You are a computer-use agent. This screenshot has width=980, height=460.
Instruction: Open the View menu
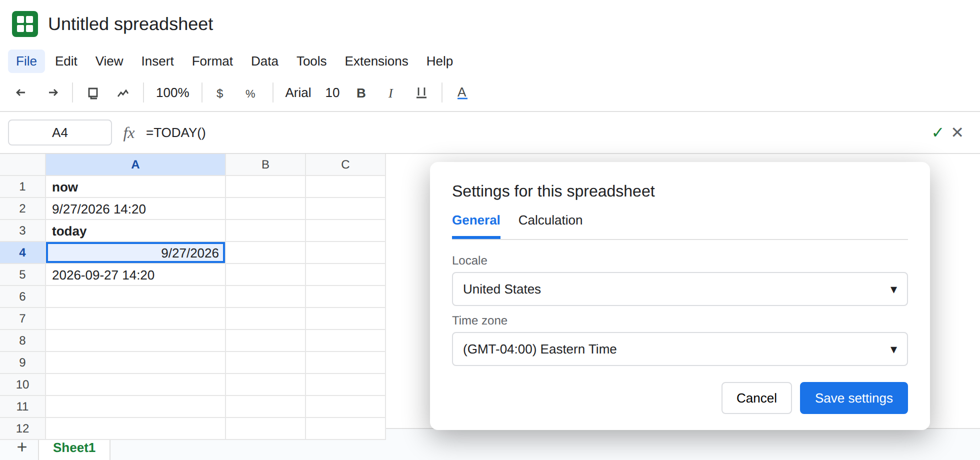109,61
